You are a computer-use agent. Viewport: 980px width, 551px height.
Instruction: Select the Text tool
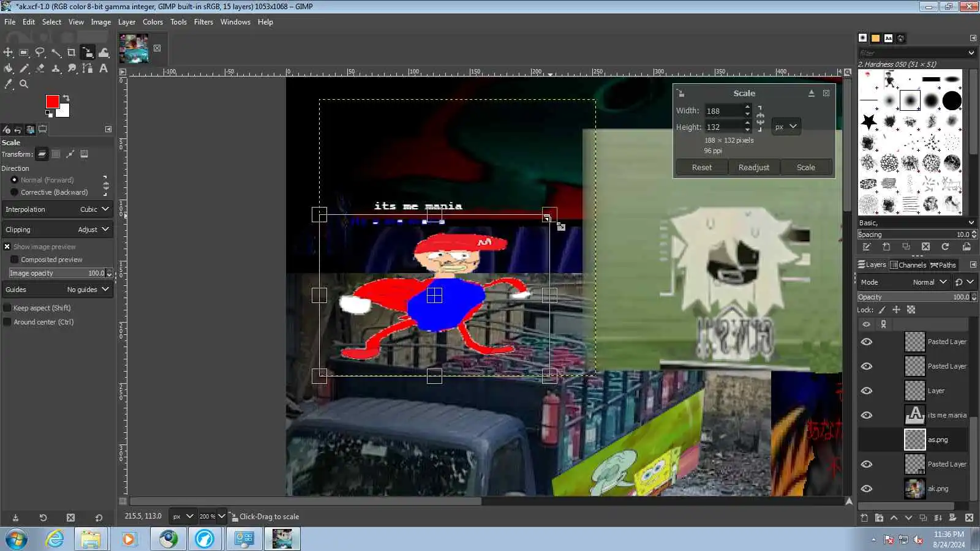click(x=104, y=69)
